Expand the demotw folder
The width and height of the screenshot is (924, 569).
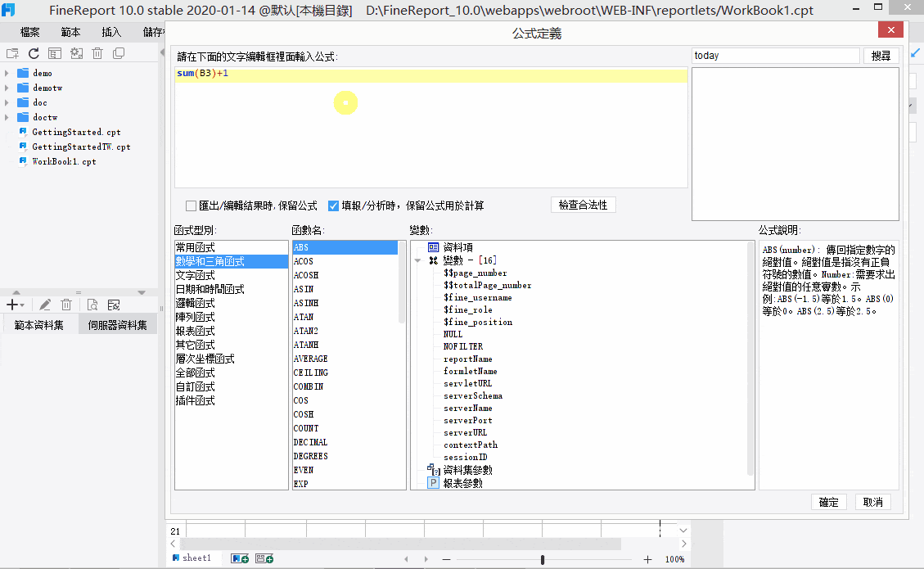7,88
